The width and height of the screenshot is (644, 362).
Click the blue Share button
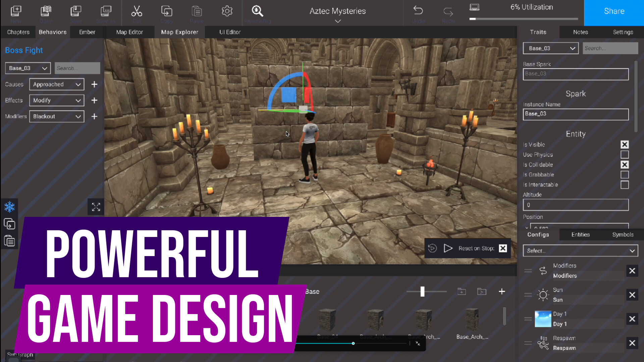coord(614,11)
